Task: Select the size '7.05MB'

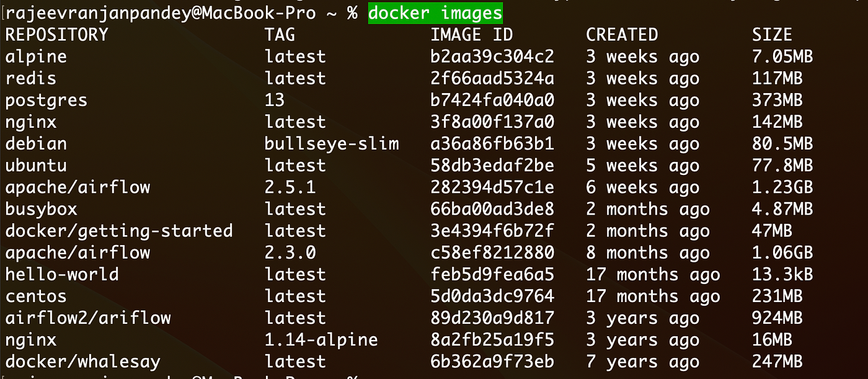Action: point(782,57)
